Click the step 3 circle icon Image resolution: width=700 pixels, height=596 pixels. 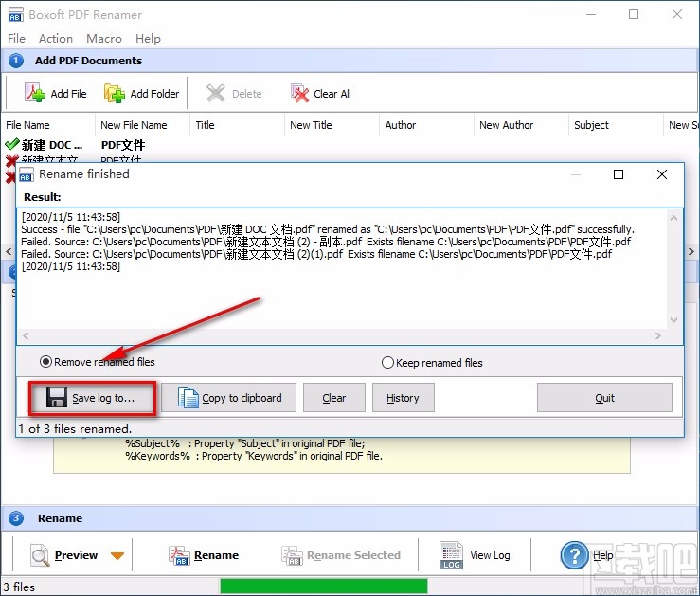click(x=16, y=518)
